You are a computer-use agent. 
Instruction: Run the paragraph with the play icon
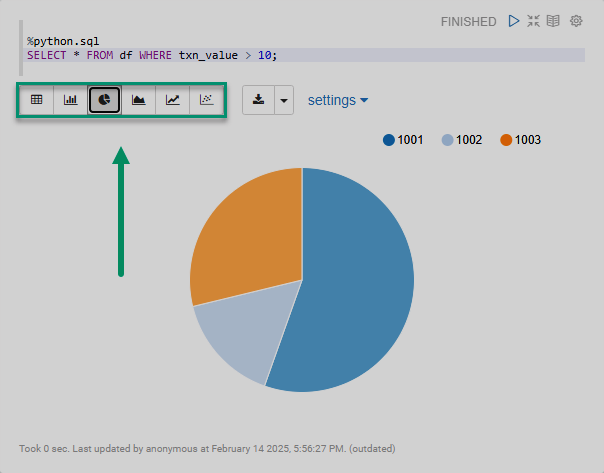(514, 21)
